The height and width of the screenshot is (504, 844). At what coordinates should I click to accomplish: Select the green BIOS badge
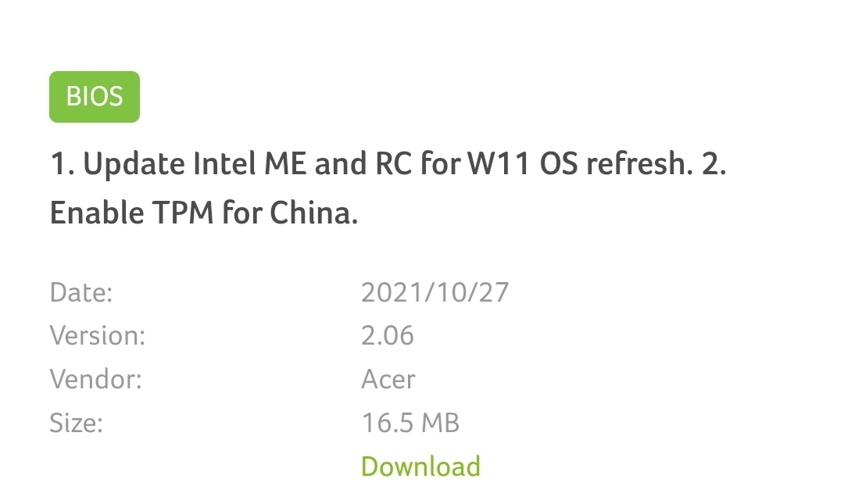tap(95, 97)
